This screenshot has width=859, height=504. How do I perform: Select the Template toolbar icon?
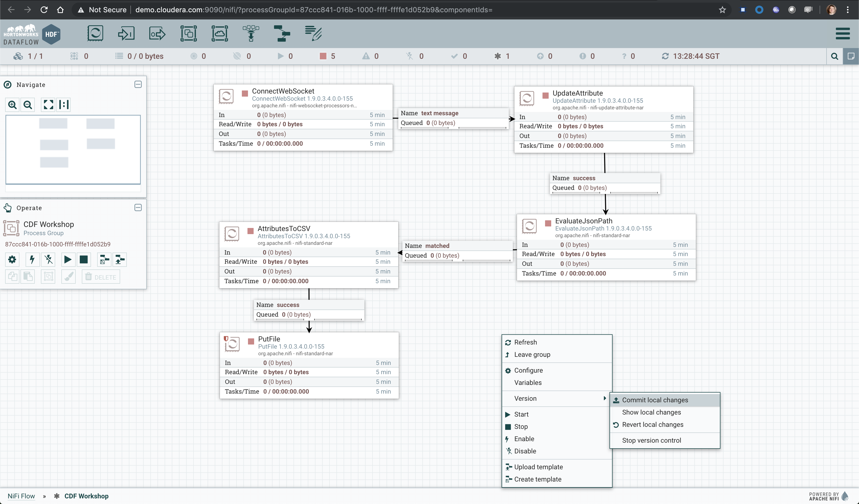pyautogui.click(x=282, y=33)
